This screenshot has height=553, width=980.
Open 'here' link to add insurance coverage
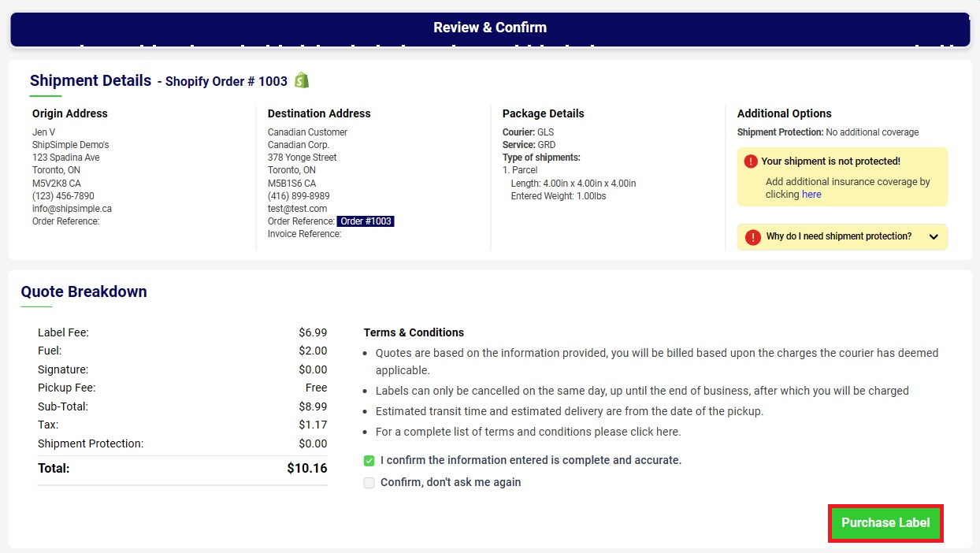click(x=811, y=195)
